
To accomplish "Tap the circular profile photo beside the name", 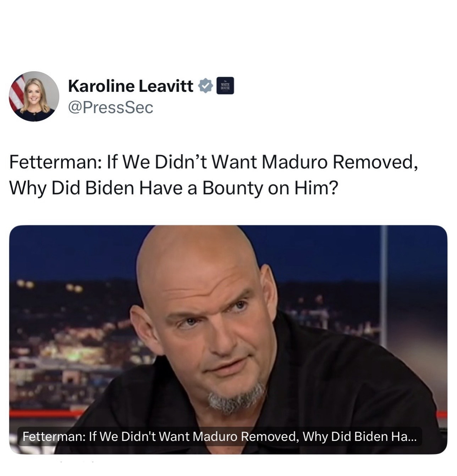I will pos(34,96).
